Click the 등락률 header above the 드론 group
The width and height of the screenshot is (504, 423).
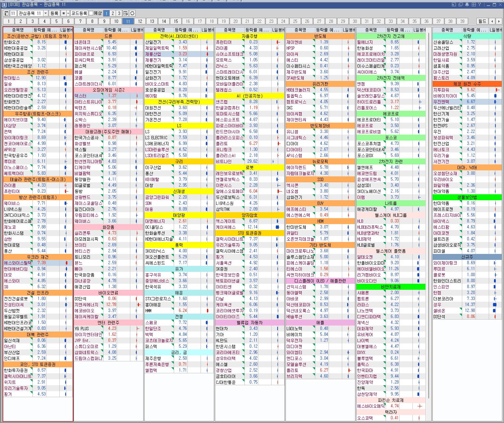coord(109,30)
